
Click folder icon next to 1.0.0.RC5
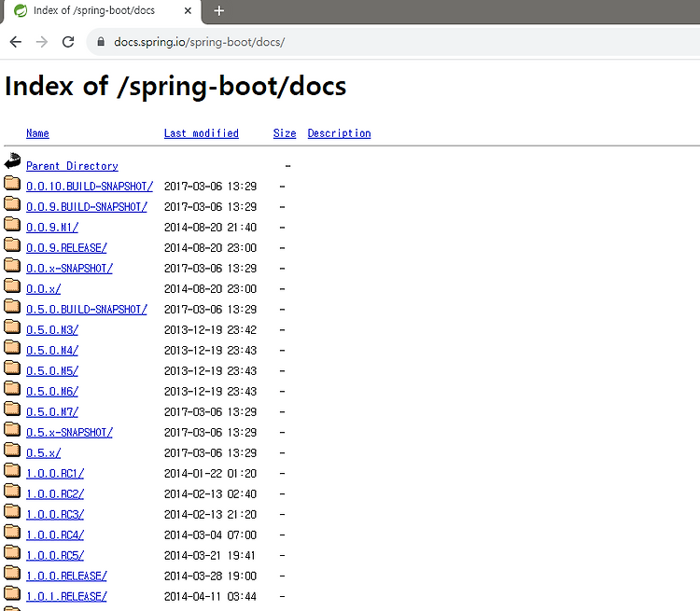click(12, 552)
